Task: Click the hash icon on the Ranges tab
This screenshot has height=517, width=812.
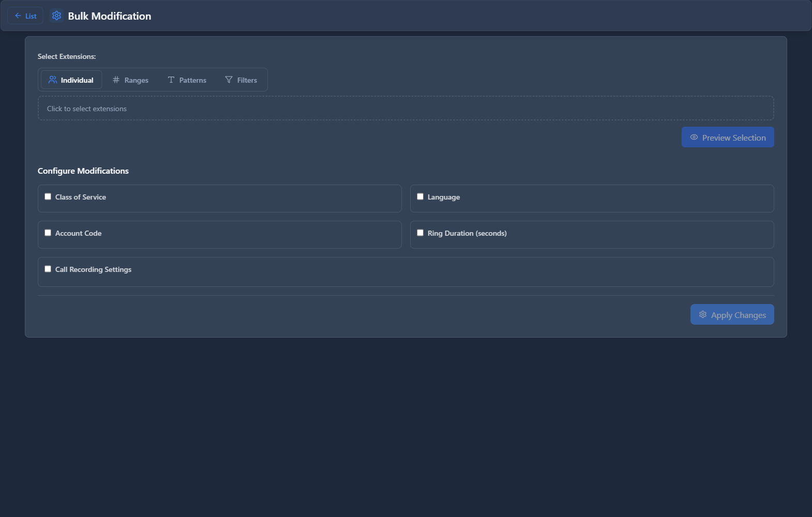Action: [x=116, y=80]
